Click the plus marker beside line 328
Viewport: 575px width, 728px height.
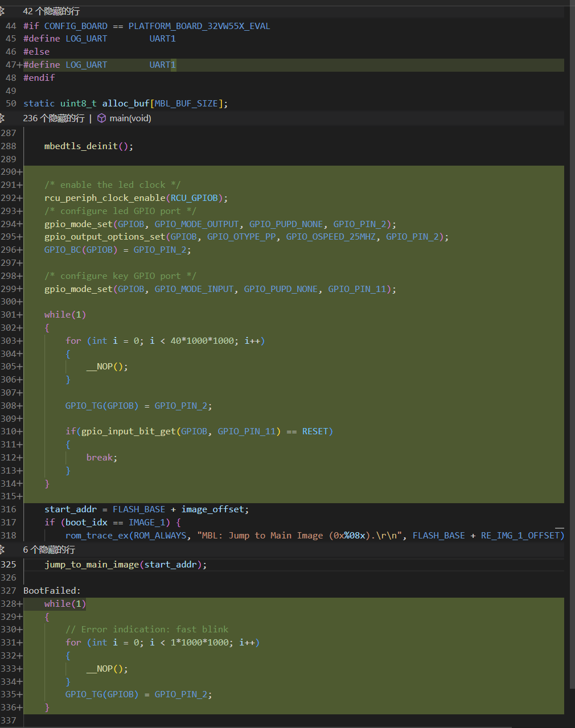[x=20, y=604]
